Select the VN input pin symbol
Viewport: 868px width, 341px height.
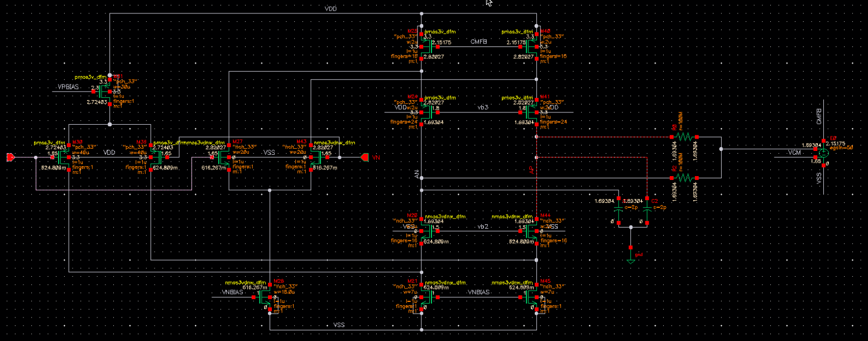click(365, 158)
